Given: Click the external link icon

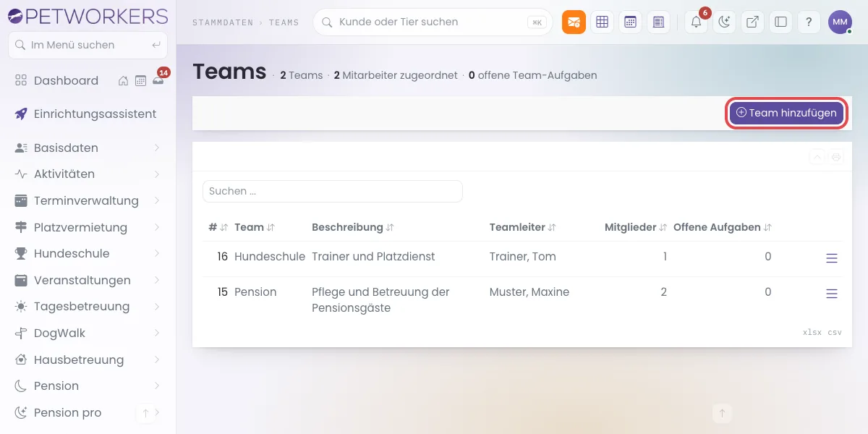Looking at the screenshot, I should click(x=752, y=22).
